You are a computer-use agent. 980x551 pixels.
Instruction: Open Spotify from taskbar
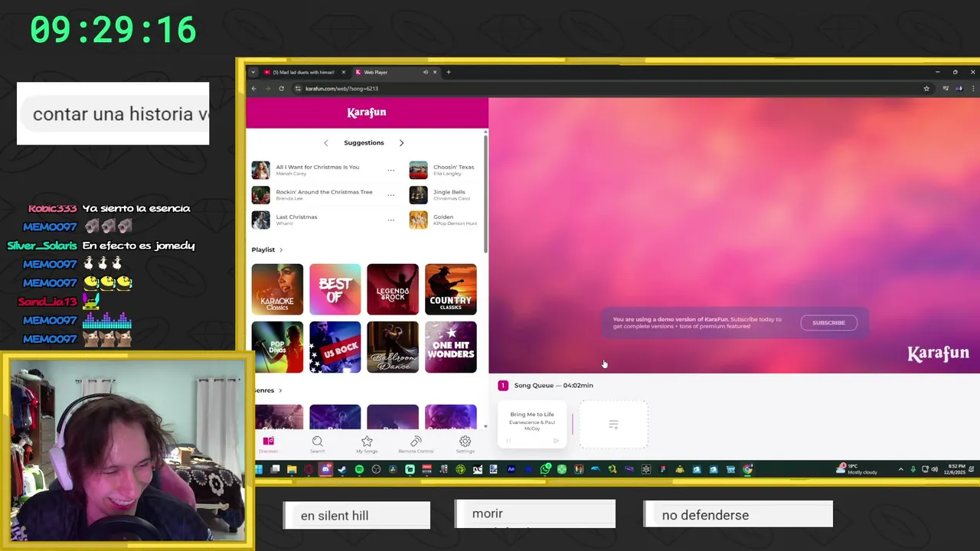pos(359,469)
